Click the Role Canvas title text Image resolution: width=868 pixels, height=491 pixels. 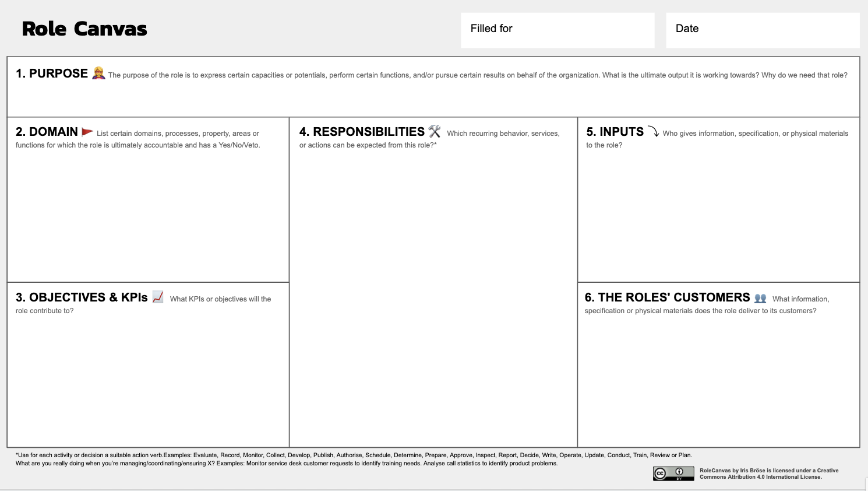[x=84, y=29]
